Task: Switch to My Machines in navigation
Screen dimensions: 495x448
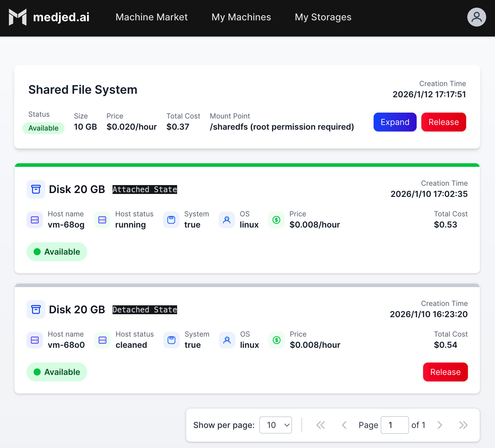Action: coord(241,17)
